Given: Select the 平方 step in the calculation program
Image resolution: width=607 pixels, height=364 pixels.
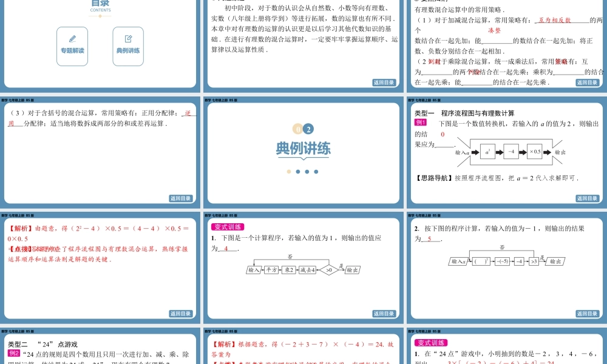Looking at the screenshot, I should (271, 269).
